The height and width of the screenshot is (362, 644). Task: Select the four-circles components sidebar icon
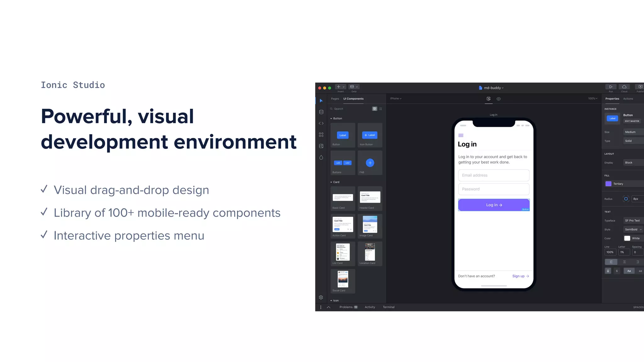tap(321, 134)
